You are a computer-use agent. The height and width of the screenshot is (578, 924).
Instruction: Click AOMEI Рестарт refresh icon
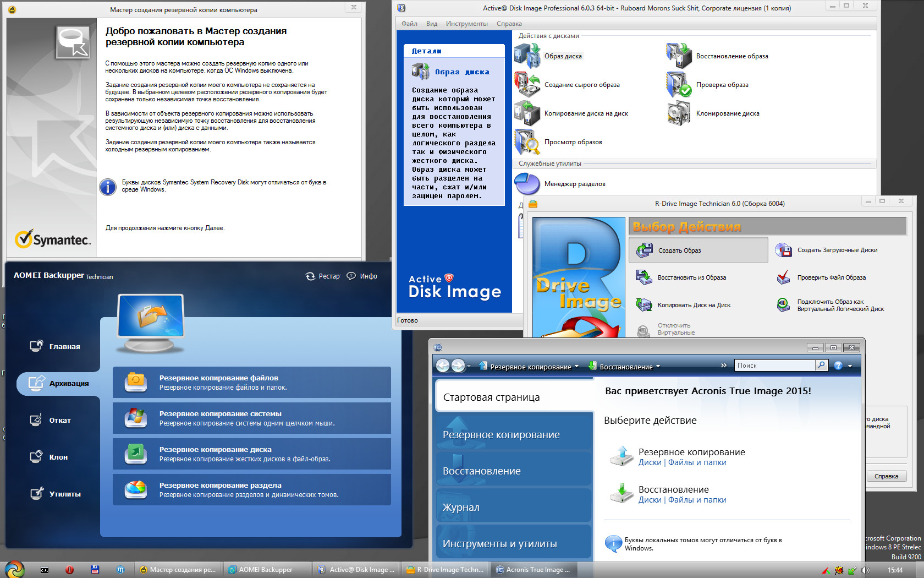[x=310, y=276]
